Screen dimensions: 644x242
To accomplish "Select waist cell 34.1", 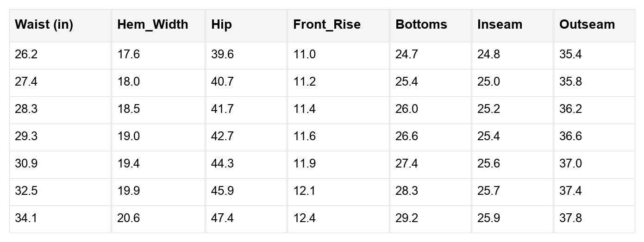I will pos(26,218).
